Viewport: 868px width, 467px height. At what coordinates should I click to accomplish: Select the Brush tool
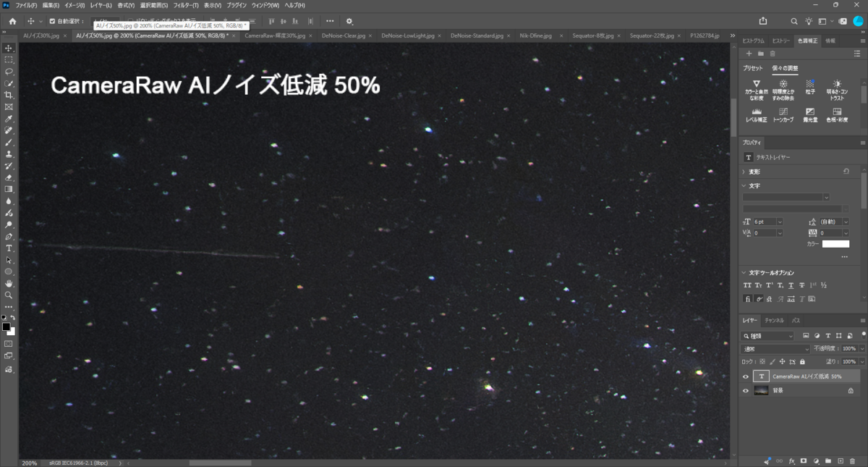(x=9, y=143)
